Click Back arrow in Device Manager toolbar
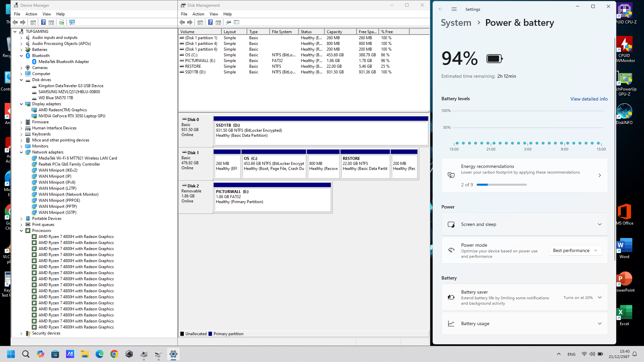The height and width of the screenshot is (362, 644). coord(15,22)
